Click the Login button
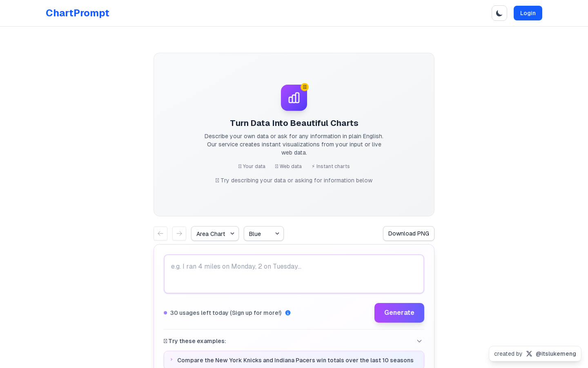Image resolution: width=588 pixels, height=368 pixels. (x=528, y=13)
